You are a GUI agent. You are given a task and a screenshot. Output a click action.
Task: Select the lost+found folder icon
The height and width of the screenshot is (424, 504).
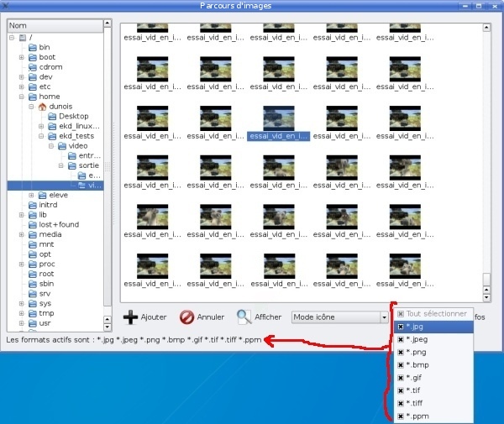coord(33,225)
